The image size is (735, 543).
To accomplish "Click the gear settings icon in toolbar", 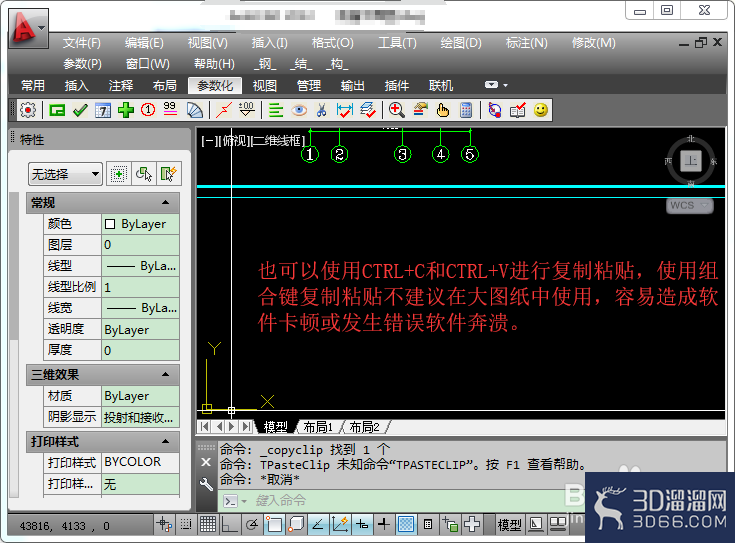I will (x=28, y=111).
